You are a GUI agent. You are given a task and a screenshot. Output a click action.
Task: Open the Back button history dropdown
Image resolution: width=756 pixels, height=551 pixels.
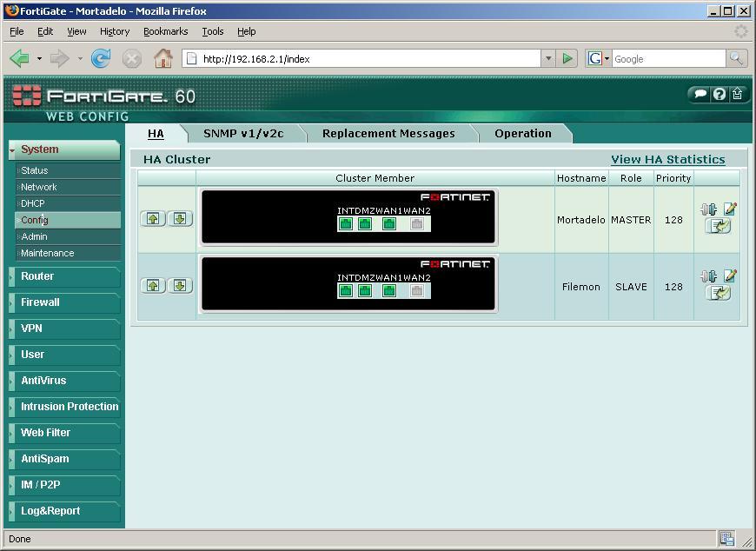tap(39, 59)
